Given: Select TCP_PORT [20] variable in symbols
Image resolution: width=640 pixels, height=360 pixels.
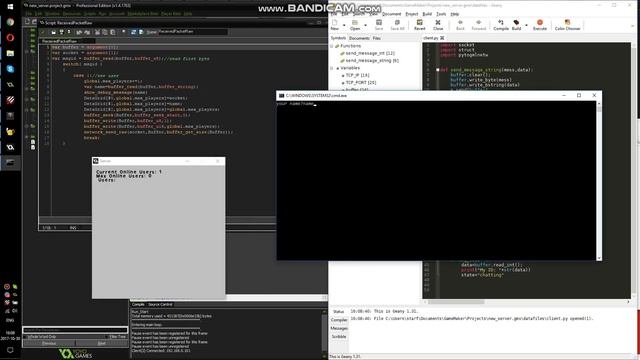Looking at the screenshot, I should click(x=361, y=82).
